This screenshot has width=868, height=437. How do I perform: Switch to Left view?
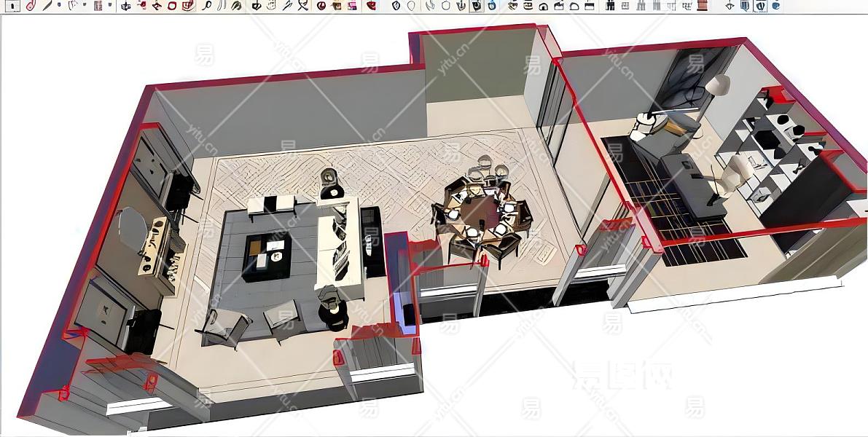pyautogui.click(x=590, y=6)
